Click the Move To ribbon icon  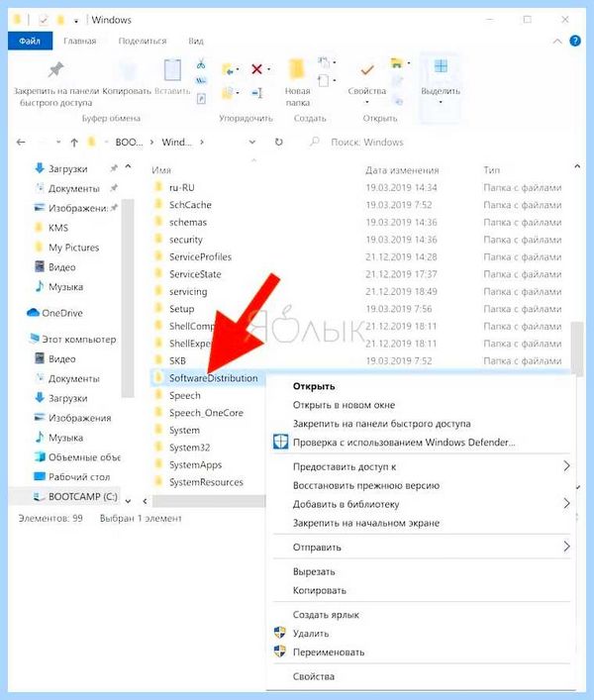(228, 69)
